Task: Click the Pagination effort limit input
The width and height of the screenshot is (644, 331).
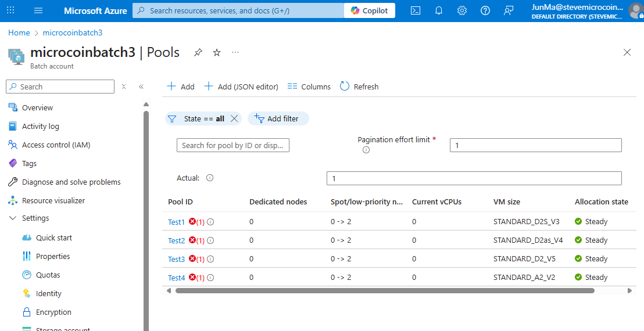Action: 535,145
